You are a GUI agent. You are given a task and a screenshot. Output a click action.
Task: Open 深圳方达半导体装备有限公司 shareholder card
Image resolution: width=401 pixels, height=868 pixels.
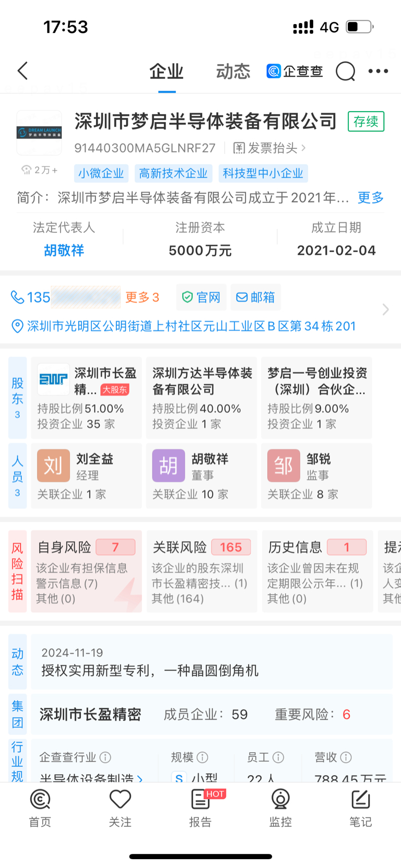click(202, 398)
